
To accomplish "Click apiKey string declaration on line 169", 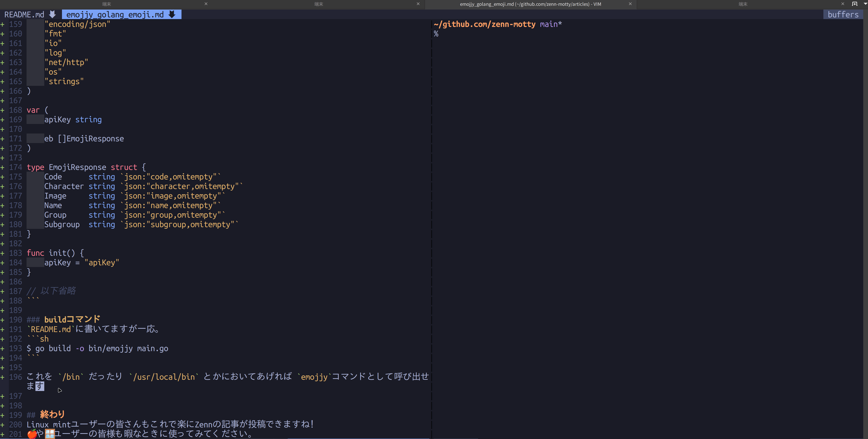I will [x=73, y=120].
